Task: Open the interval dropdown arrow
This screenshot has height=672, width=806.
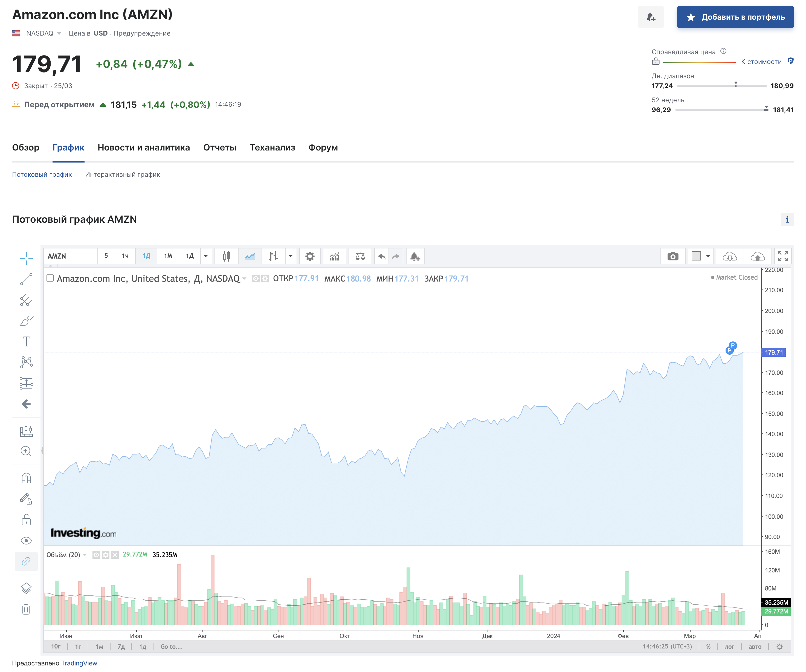Action: coord(206,256)
